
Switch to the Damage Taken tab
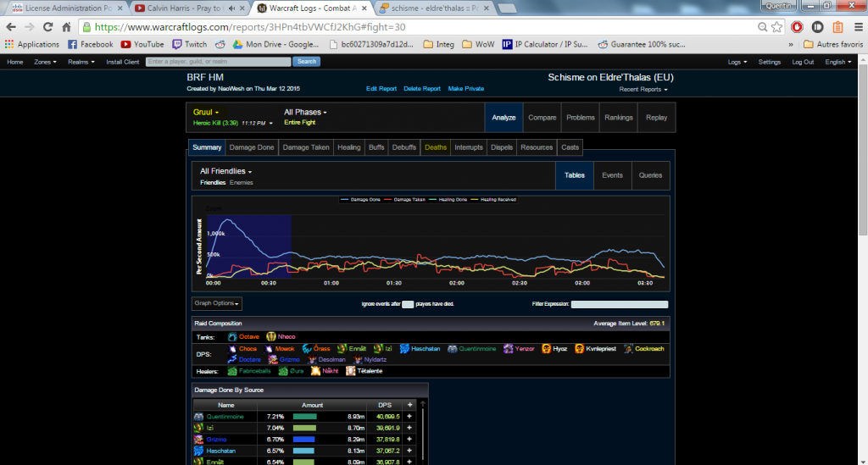tap(305, 147)
